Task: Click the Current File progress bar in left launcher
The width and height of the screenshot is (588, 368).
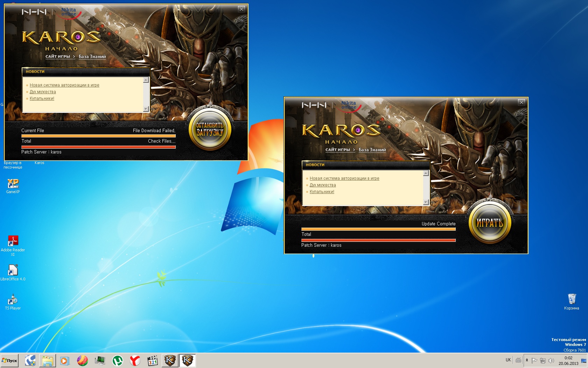Action: point(98,136)
